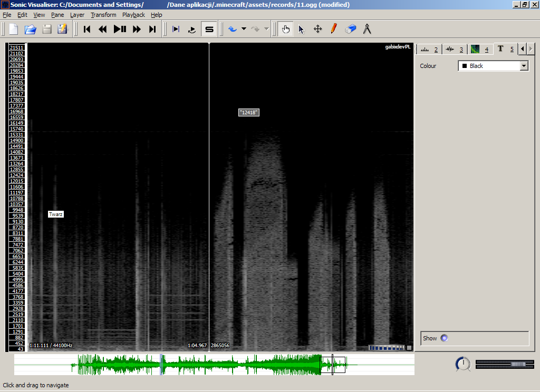Open the Colour dropdown showing Black

[493, 66]
